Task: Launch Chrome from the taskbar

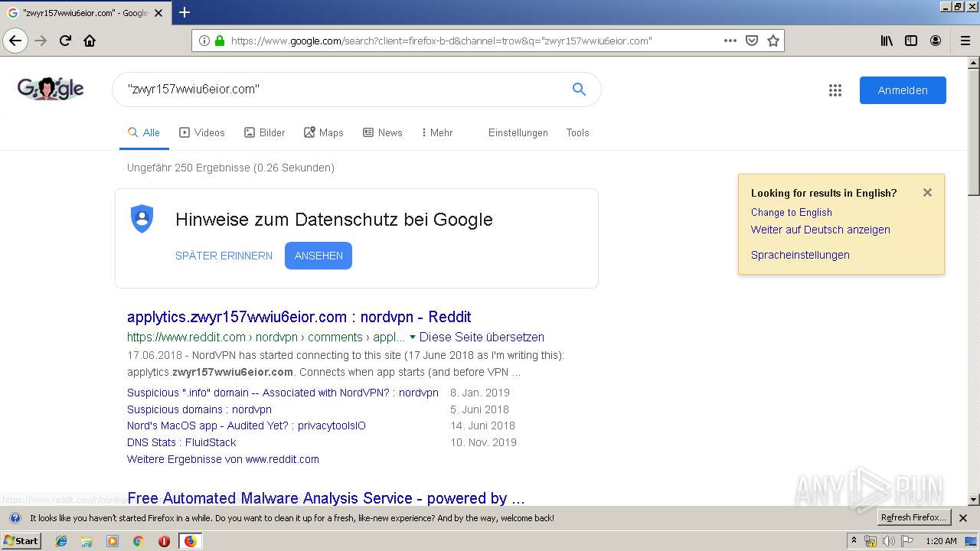Action: tap(138, 541)
